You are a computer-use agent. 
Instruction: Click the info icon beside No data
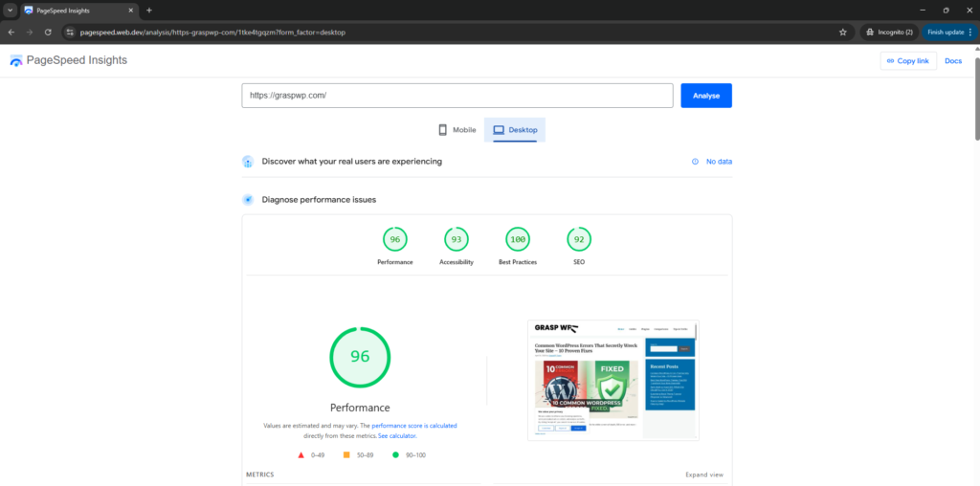(x=695, y=161)
